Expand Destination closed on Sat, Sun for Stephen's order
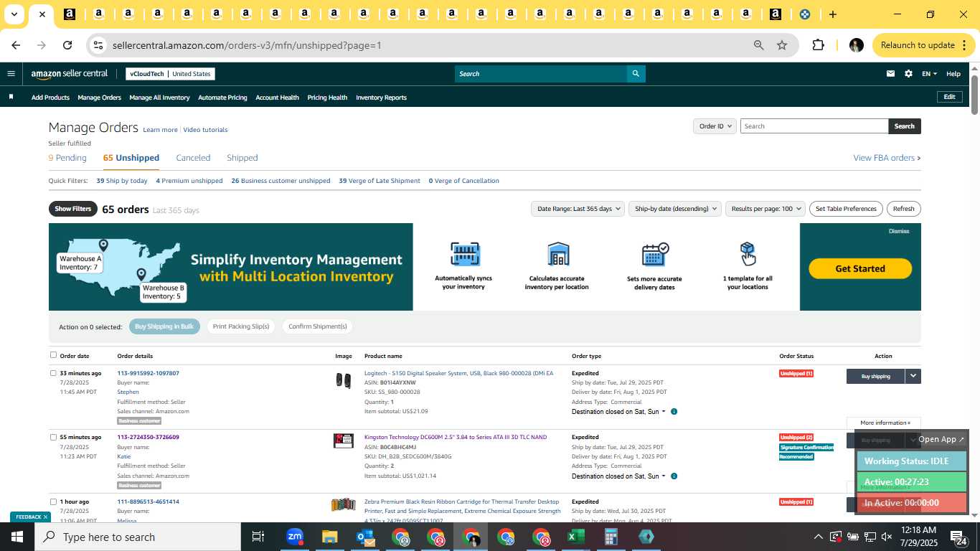This screenshot has width=980, height=551. (x=618, y=412)
